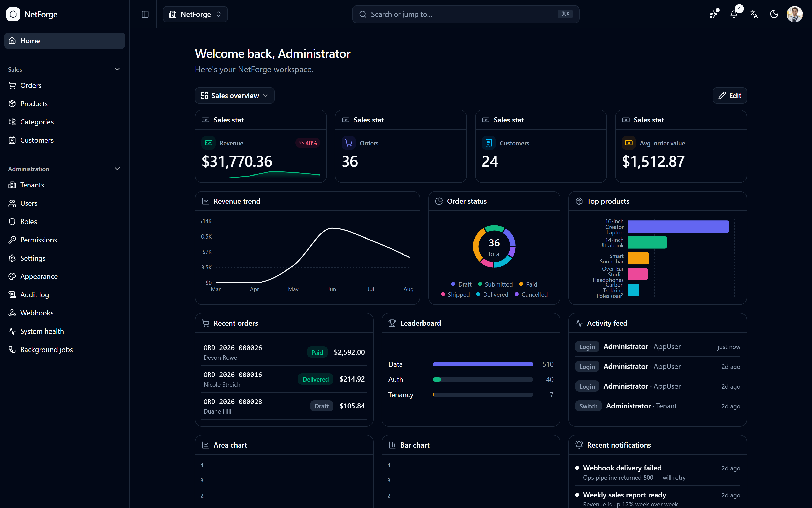
Task: Click the Audit log icon
Action: tap(12, 295)
